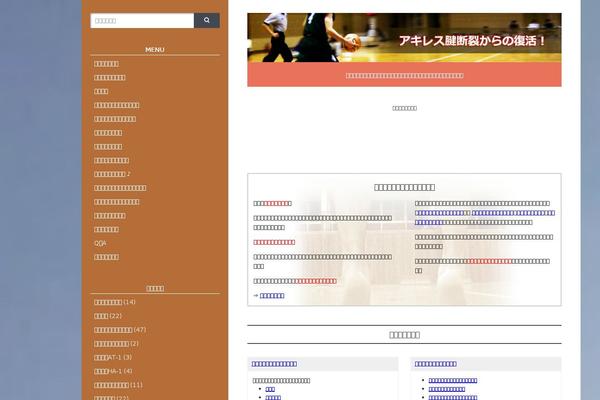
Task: Open the (22) category just below (14)
Action: (108, 315)
